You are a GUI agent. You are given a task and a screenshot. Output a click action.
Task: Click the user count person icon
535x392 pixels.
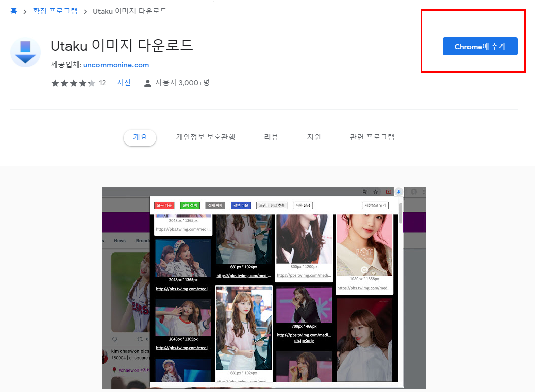[147, 83]
